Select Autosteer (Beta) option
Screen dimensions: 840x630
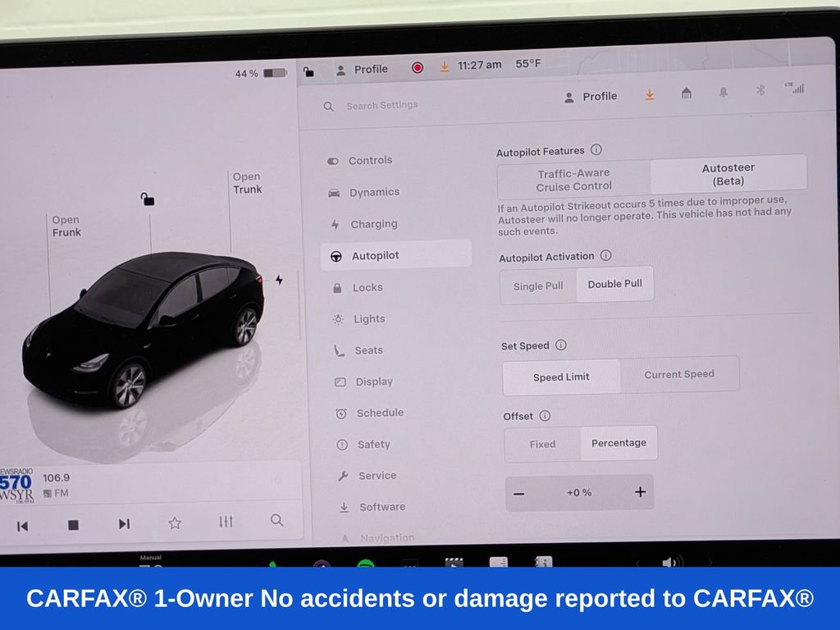click(728, 174)
